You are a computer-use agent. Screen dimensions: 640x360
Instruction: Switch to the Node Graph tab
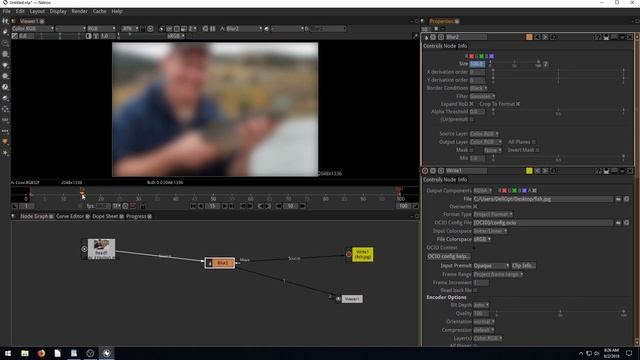(x=34, y=216)
